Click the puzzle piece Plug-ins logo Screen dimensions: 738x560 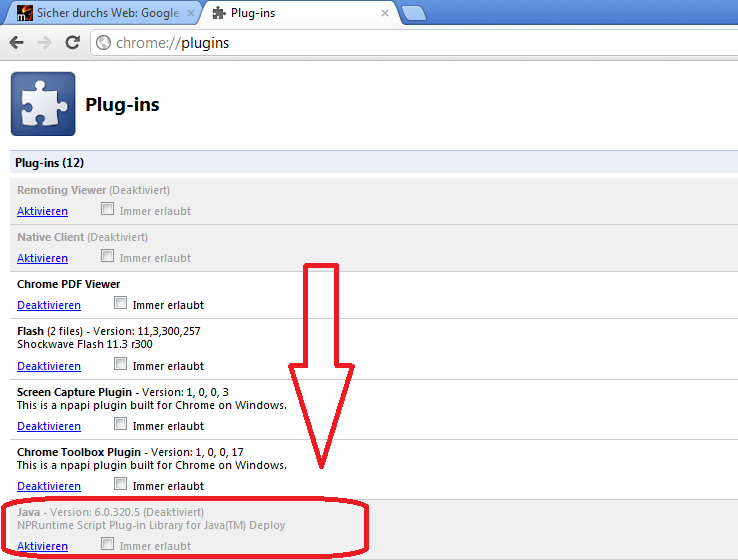click(x=43, y=104)
